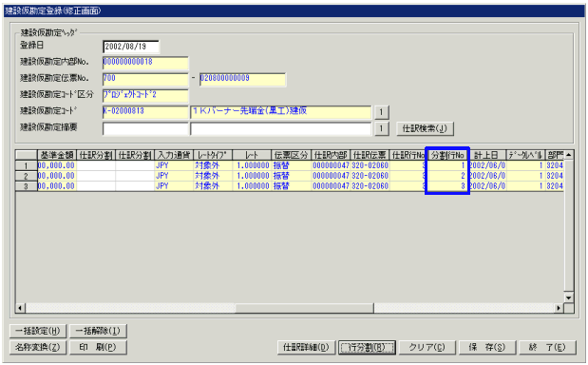Click the 1.000000 rate cell in row 1
This screenshot has height=365, width=588.
point(252,165)
